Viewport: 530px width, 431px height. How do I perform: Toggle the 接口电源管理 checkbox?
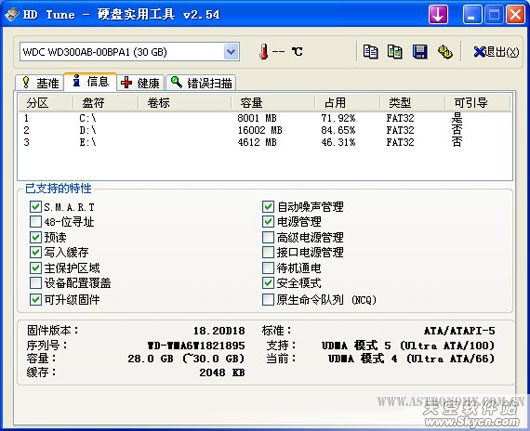pyautogui.click(x=268, y=252)
